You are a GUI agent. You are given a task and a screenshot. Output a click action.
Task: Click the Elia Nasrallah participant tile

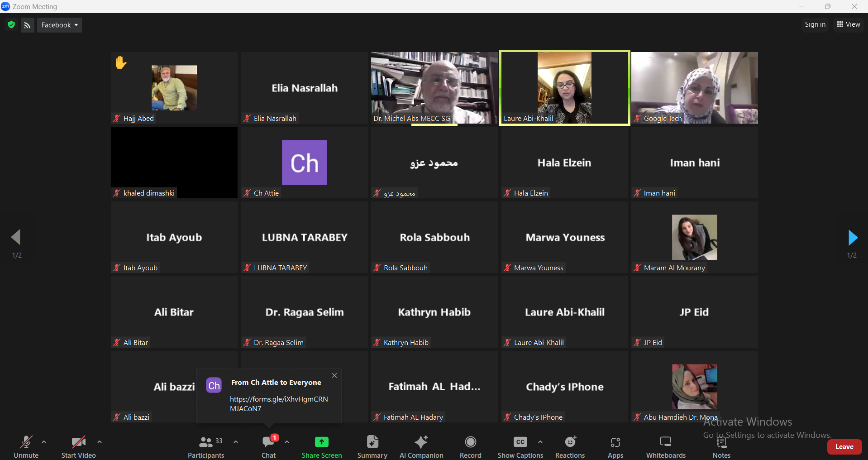tap(305, 88)
